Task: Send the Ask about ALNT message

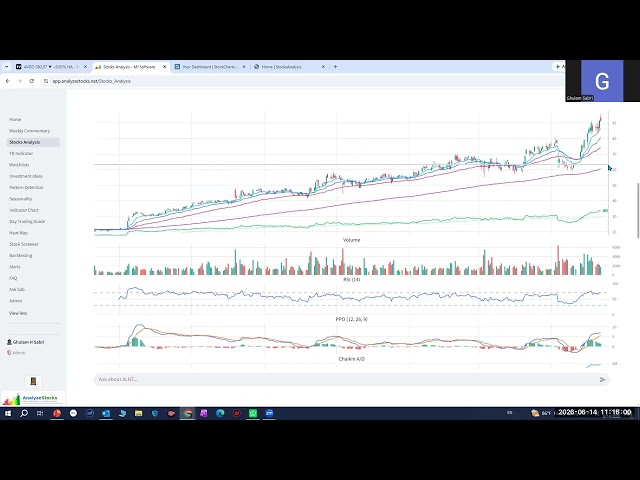Action: [602, 380]
